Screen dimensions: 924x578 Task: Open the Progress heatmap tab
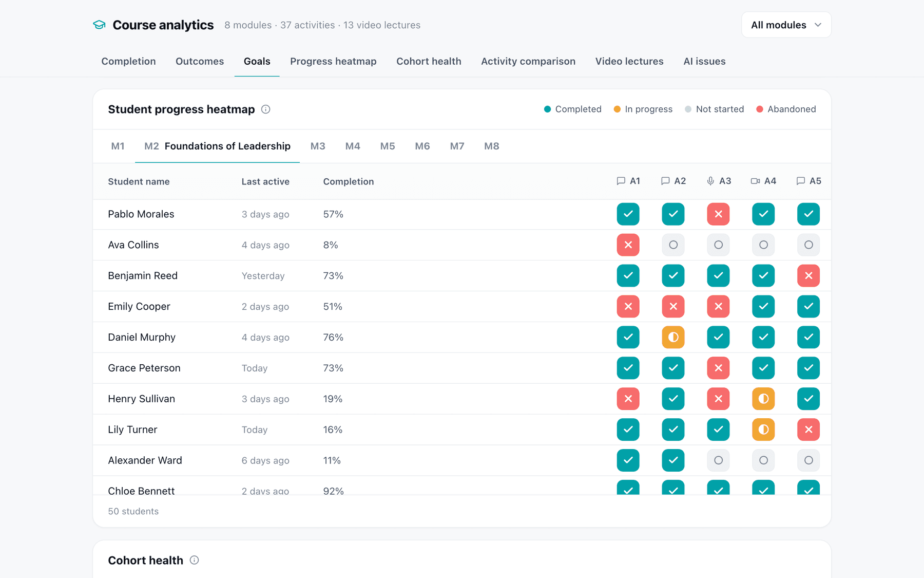tap(333, 61)
